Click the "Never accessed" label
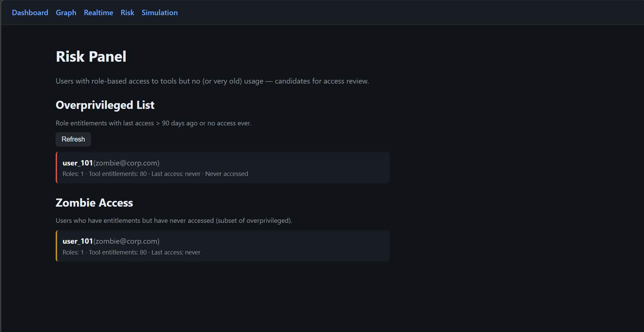Image resolution: width=644 pixels, height=332 pixels. click(x=226, y=174)
